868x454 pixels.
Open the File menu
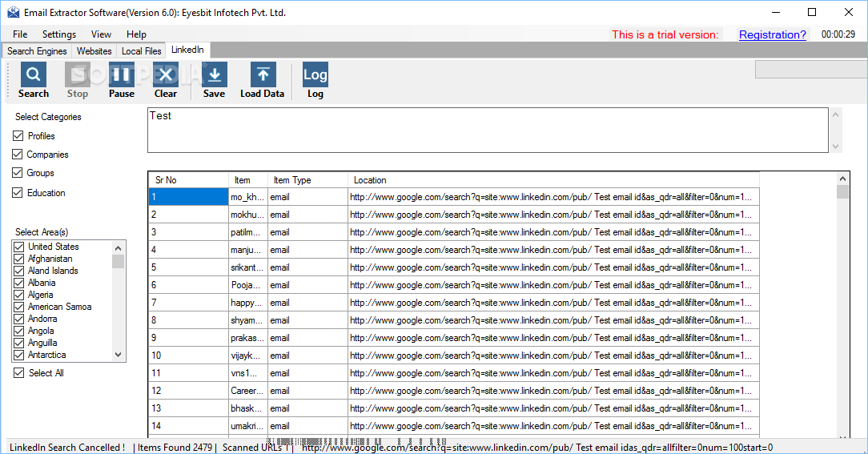(20, 34)
